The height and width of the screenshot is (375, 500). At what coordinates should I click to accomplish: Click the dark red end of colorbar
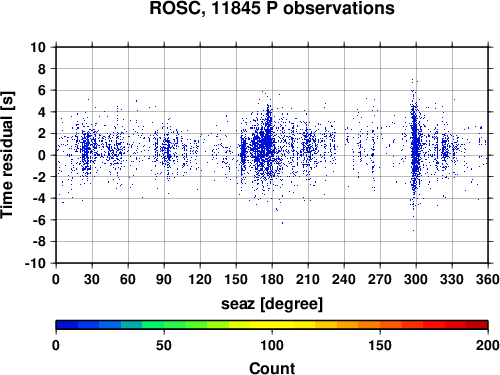[477, 325]
